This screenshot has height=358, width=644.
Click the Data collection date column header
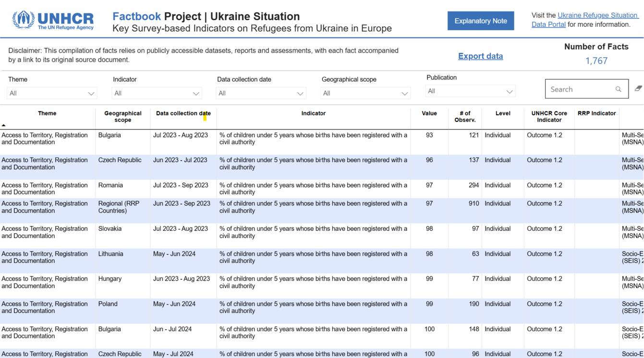pos(183,114)
